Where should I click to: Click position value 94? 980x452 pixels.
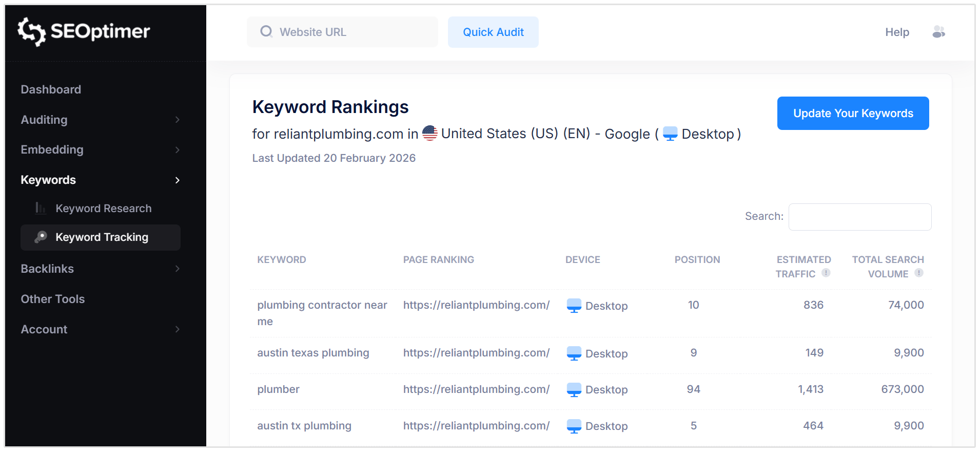point(693,389)
